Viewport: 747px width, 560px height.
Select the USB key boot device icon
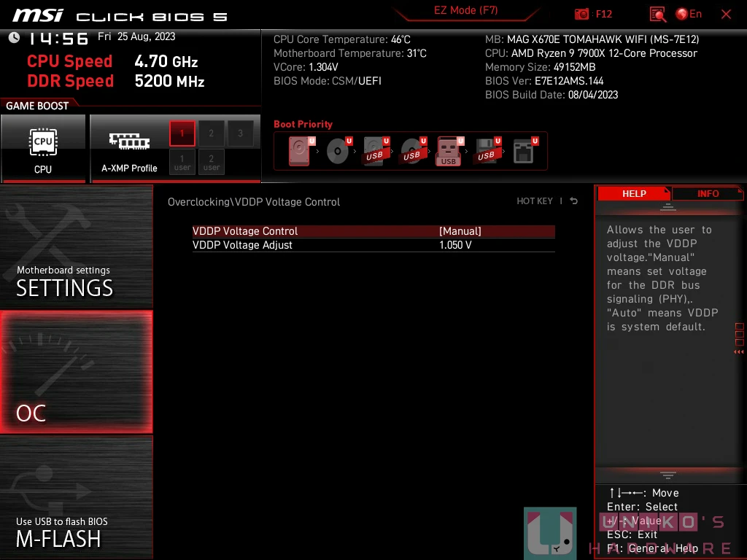coord(449,151)
